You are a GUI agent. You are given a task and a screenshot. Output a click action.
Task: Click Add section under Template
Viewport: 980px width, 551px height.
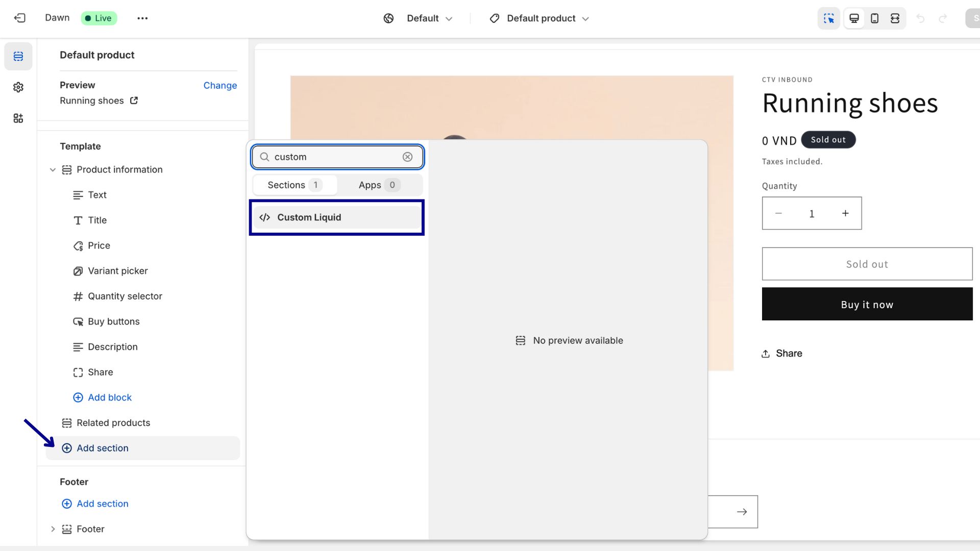click(x=142, y=448)
